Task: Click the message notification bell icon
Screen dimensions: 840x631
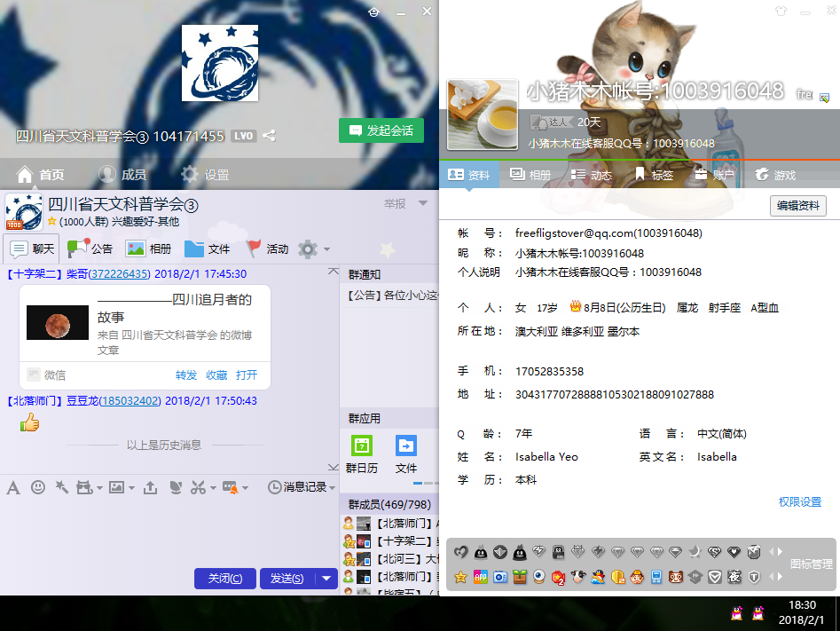Action: pos(231,487)
